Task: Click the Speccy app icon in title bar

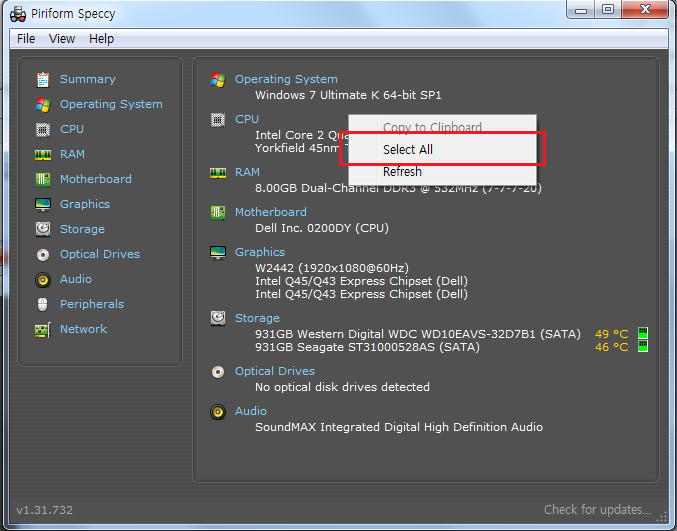Action: pyautogui.click(x=18, y=14)
